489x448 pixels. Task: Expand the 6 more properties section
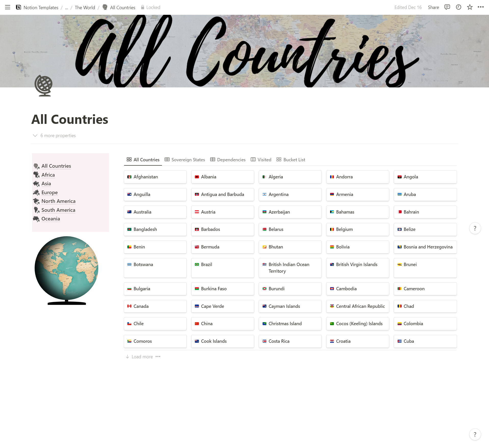tap(54, 136)
